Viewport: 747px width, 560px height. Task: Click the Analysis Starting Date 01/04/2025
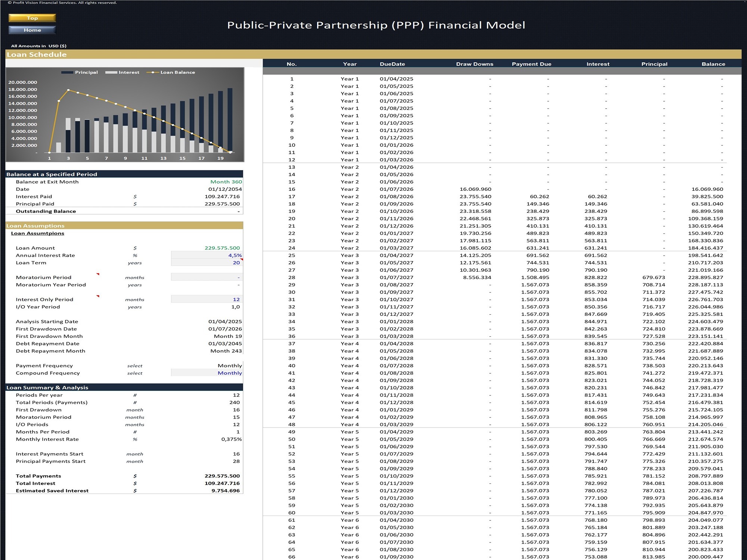click(x=225, y=321)
